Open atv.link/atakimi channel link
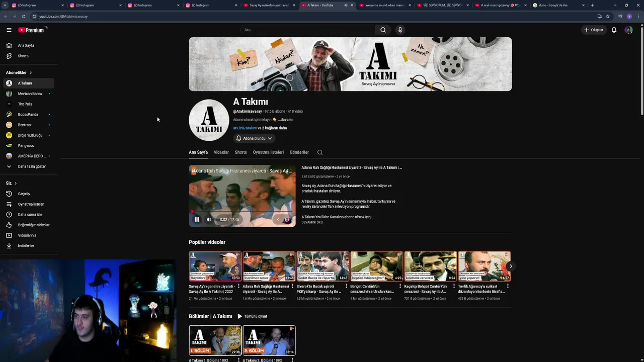 click(245, 128)
